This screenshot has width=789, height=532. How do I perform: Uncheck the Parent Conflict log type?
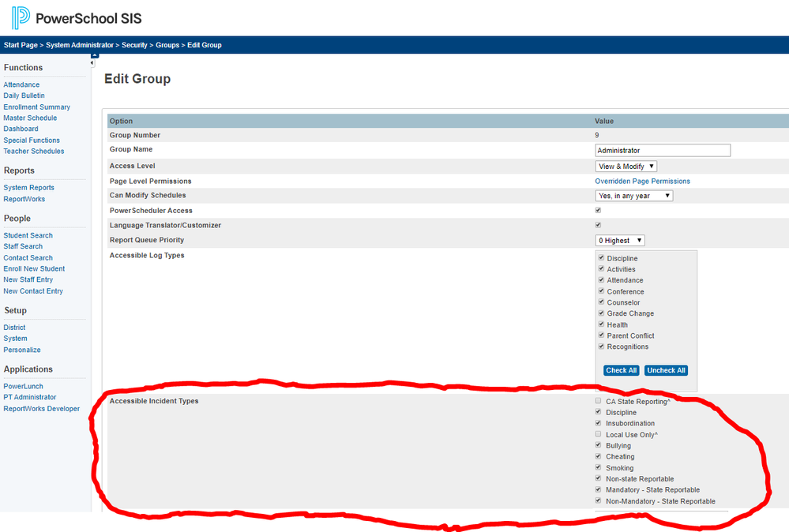(601, 335)
